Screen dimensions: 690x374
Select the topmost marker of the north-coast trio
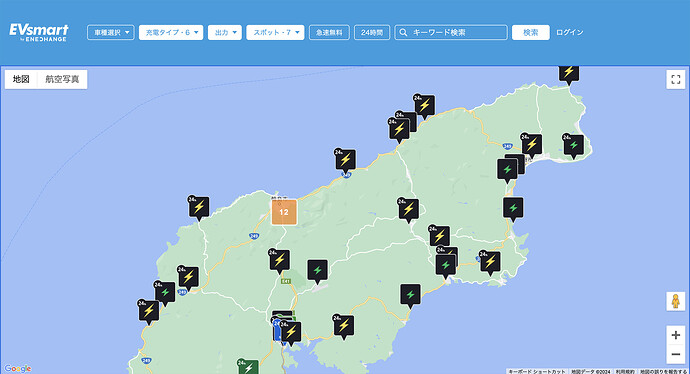pos(424,107)
